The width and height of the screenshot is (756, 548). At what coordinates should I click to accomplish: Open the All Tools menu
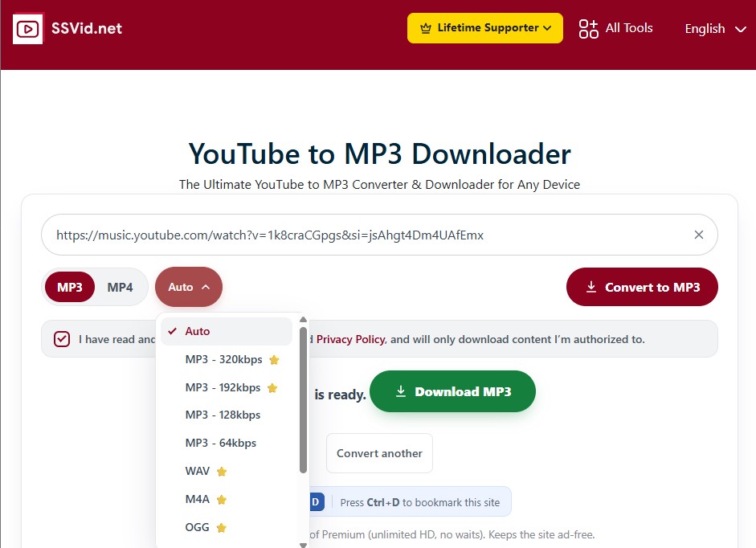[x=615, y=28]
